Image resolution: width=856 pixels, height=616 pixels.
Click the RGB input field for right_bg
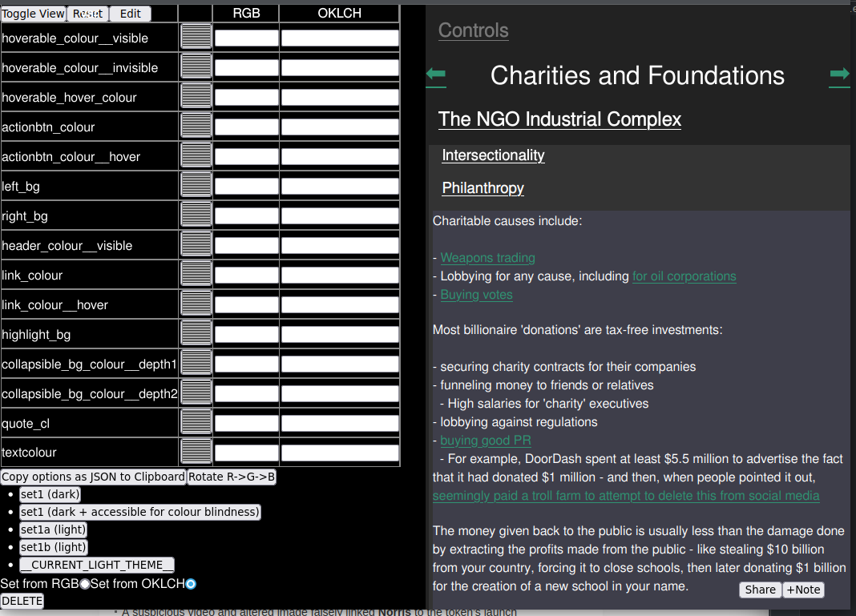point(246,216)
